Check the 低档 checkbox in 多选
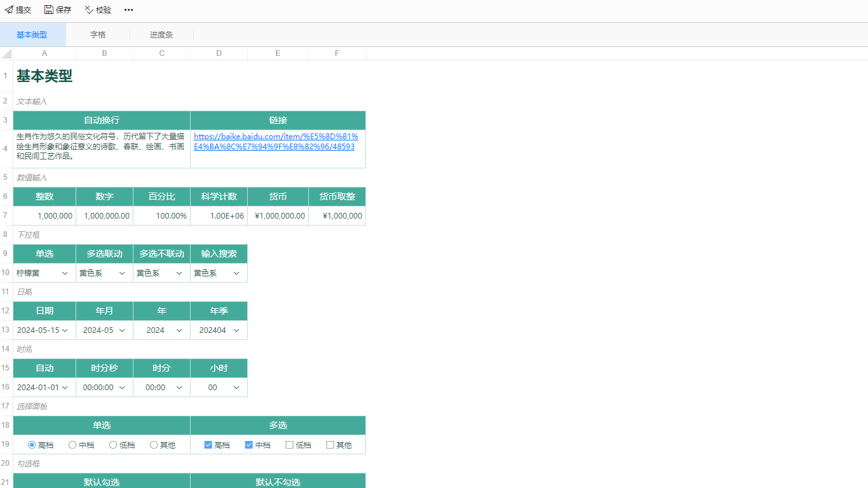868x488 pixels. click(x=289, y=445)
